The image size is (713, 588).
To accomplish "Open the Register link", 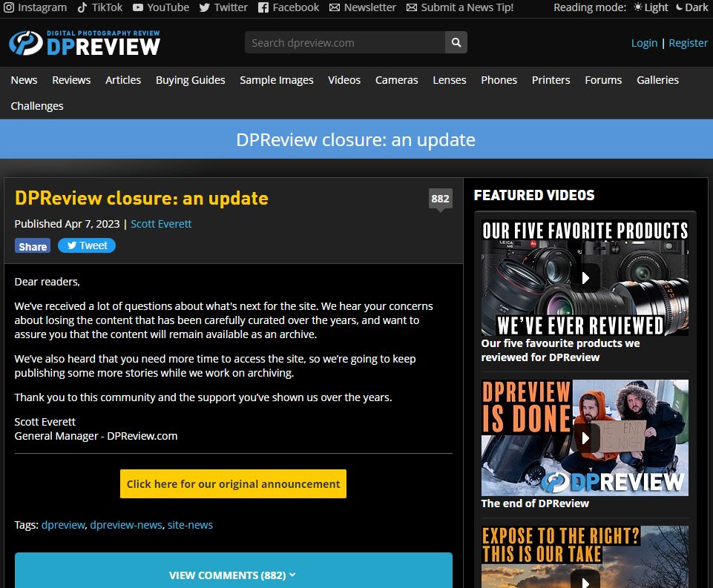I will [688, 43].
